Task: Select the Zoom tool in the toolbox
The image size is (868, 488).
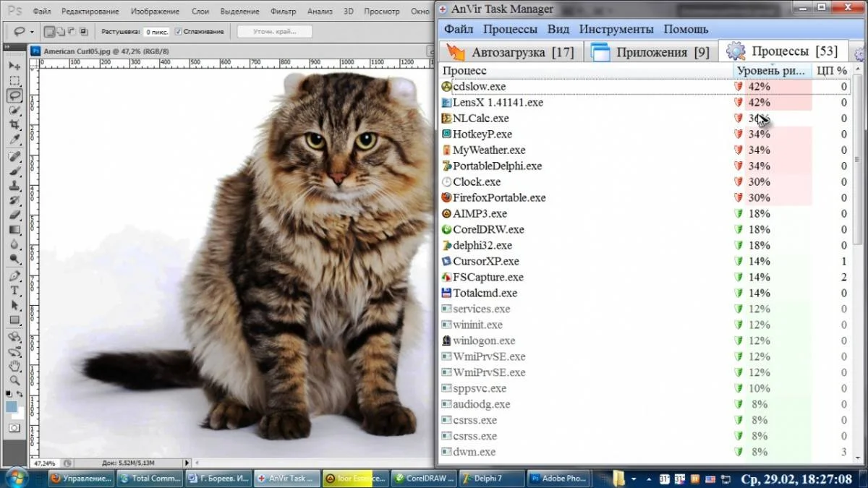Action: click(14, 380)
